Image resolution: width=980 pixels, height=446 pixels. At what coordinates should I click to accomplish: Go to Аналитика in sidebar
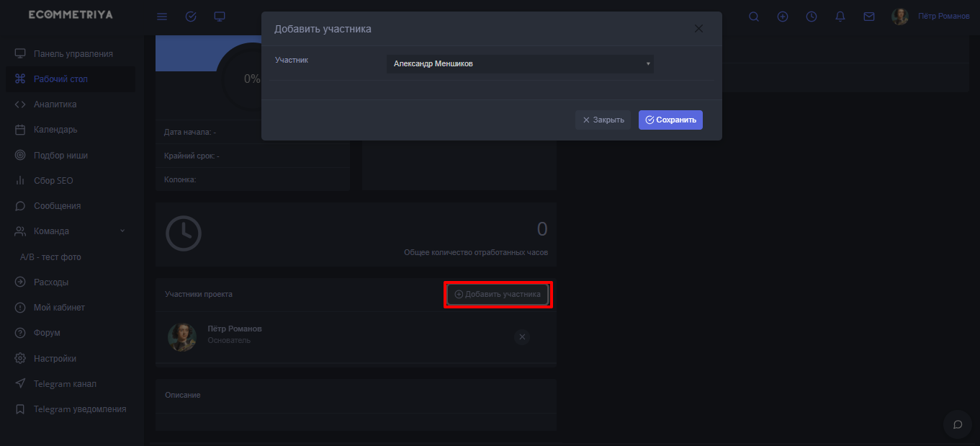coord(55,104)
